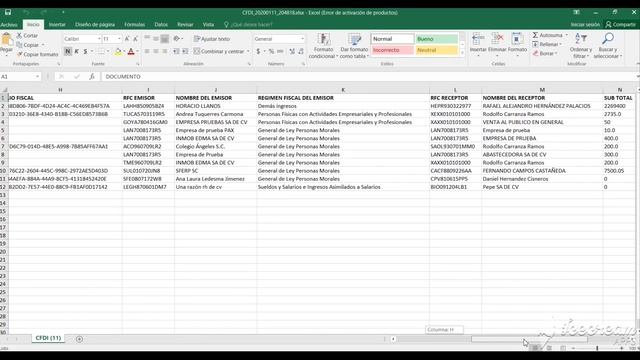Expand the cell styles gallery
Image resolution: width=640 pixels, height=360 pixels.
click(462, 53)
